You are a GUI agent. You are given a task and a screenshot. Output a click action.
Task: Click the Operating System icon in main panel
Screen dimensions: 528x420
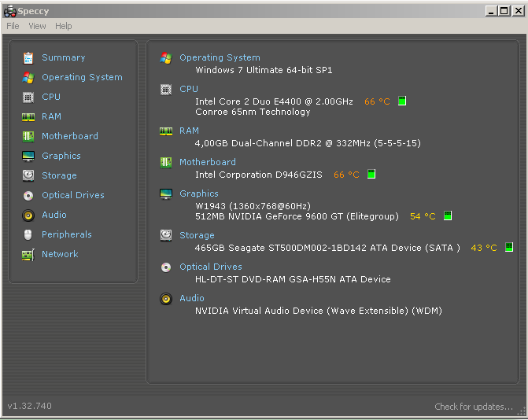pos(166,58)
